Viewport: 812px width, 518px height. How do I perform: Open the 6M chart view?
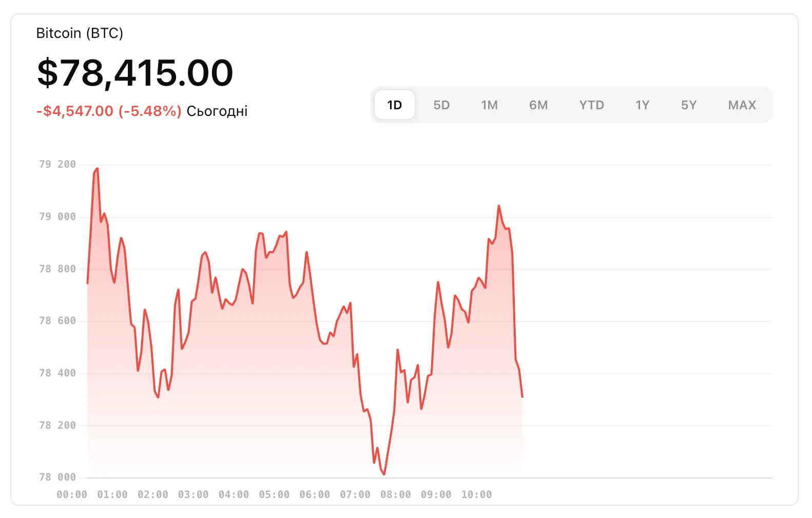click(538, 105)
